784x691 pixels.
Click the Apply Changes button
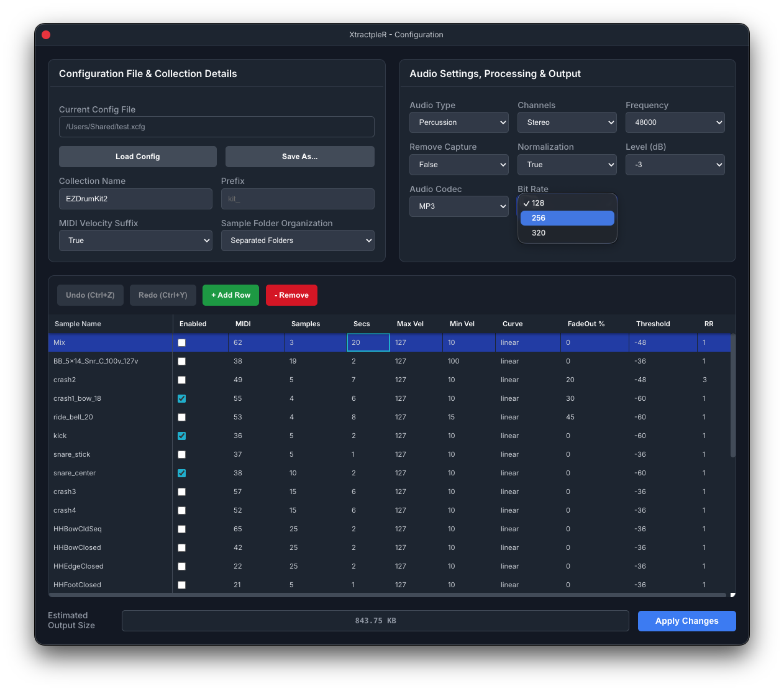(686, 621)
